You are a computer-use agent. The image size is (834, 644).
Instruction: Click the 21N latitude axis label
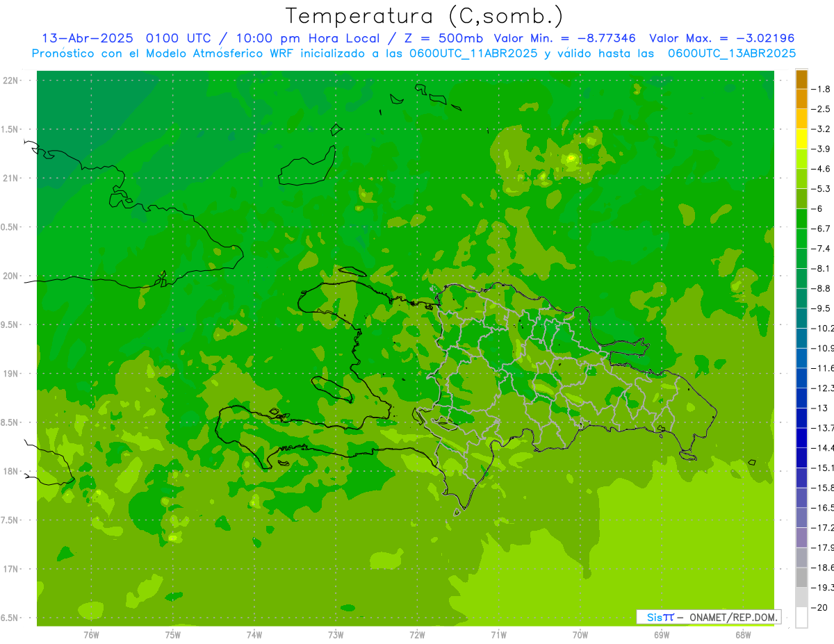tap(10, 179)
